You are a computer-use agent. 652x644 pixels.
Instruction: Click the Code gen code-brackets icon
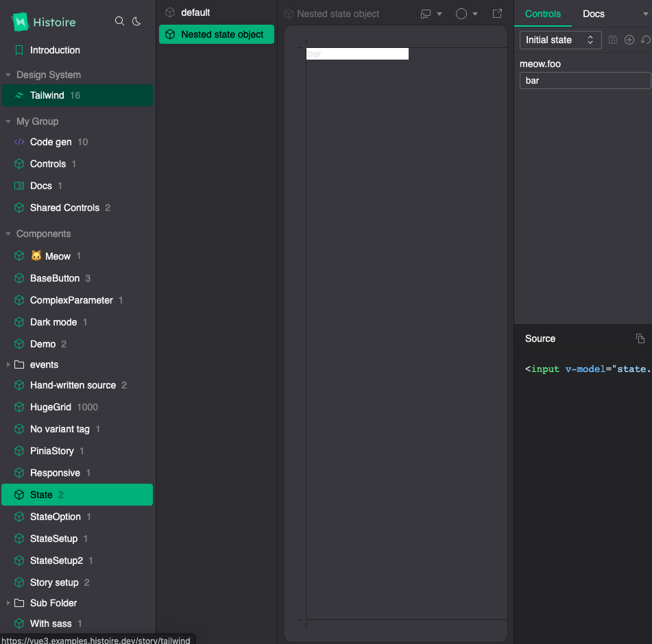click(19, 142)
